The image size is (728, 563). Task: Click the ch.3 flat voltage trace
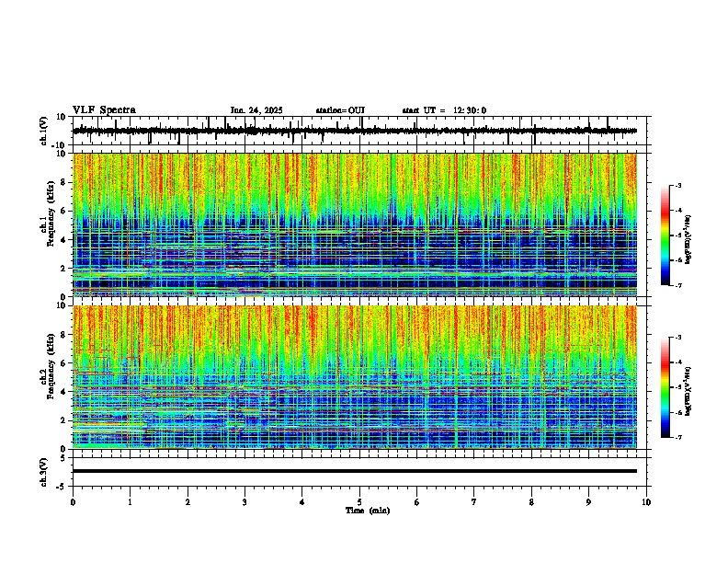[x=355, y=471]
